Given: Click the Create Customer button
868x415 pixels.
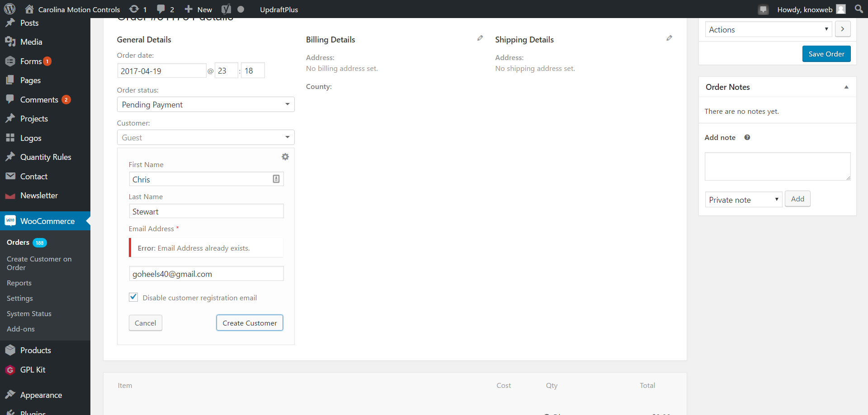Looking at the screenshot, I should coord(250,323).
